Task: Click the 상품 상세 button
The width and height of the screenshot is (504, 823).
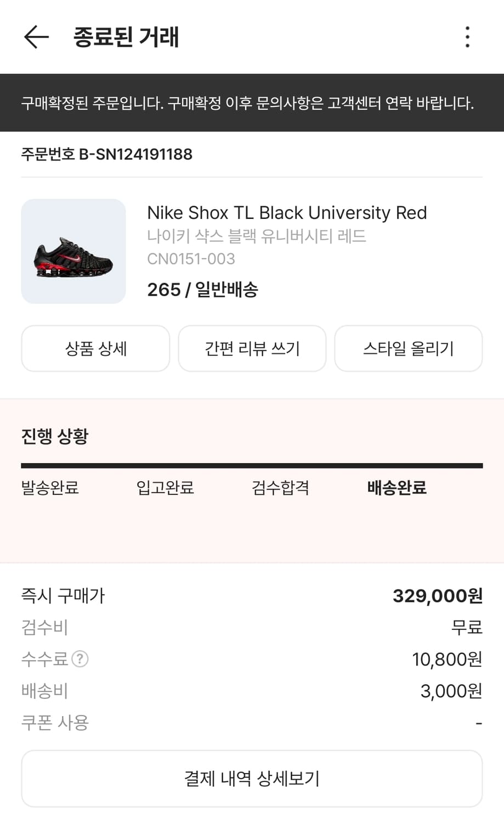Action: [x=95, y=348]
